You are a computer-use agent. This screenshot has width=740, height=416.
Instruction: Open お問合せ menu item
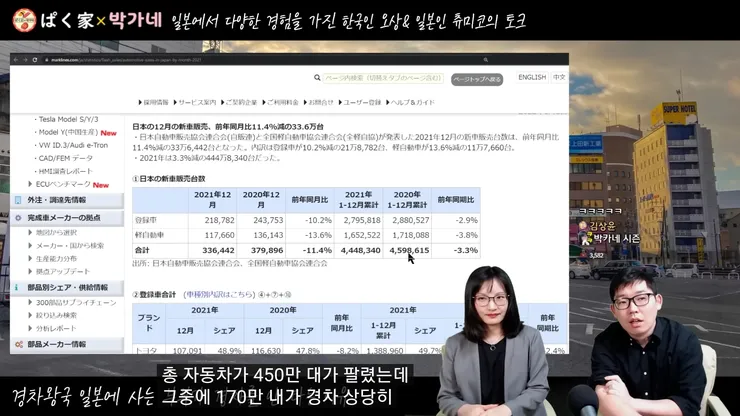[x=319, y=102]
